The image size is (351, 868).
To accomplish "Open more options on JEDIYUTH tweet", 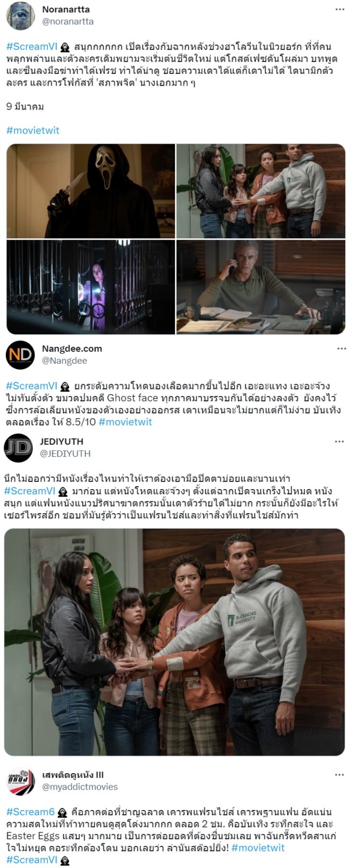I will tap(340, 442).
